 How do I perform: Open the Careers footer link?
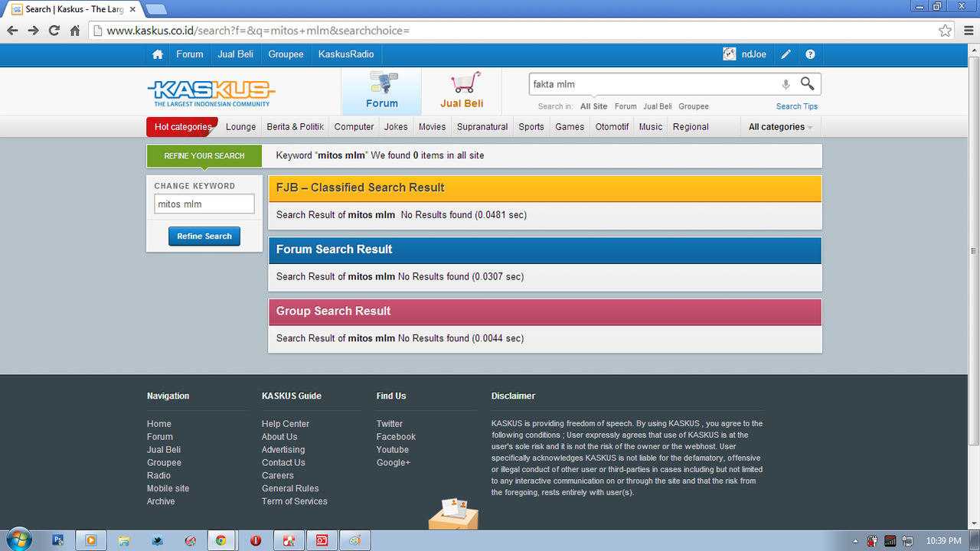tap(278, 475)
